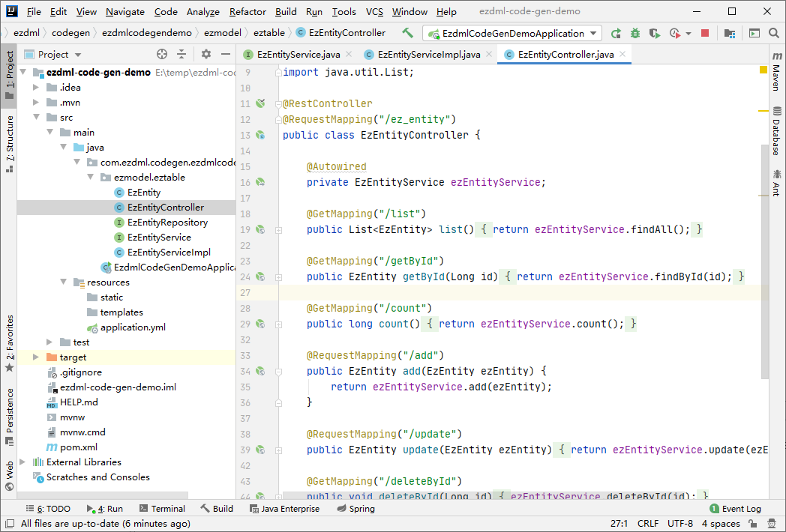Change CRLF line separator

point(648,524)
